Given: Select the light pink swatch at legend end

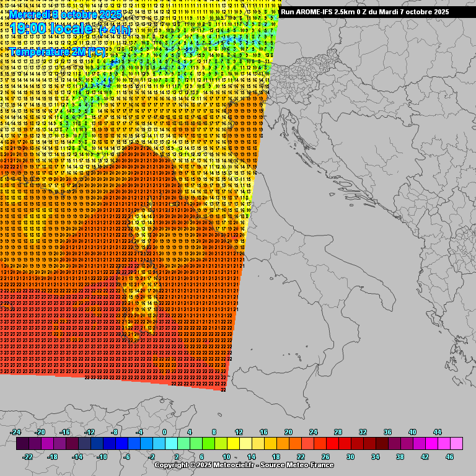Looking at the screenshot, I should point(456,443).
